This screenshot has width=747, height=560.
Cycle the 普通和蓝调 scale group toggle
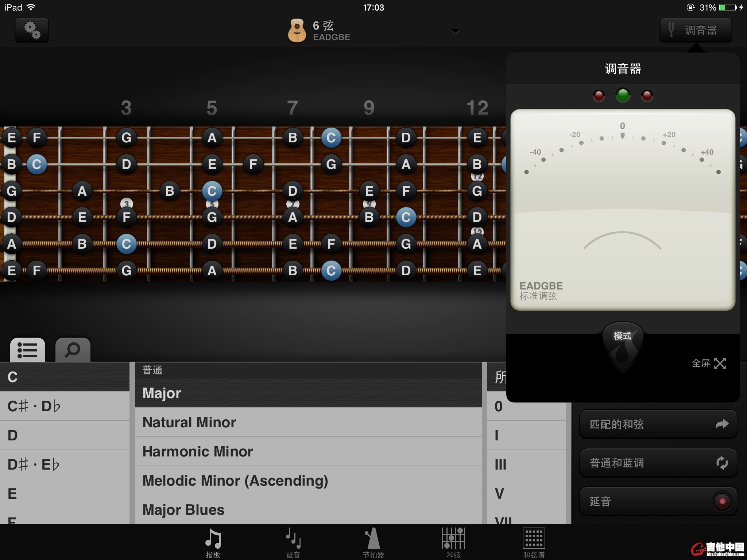pyautogui.click(x=722, y=463)
